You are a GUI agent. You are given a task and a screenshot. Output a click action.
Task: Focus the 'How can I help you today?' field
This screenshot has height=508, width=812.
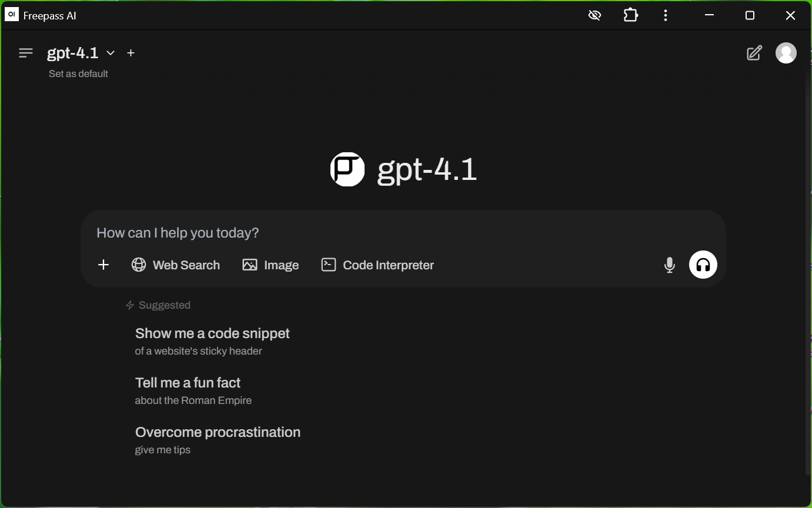[x=403, y=233]
